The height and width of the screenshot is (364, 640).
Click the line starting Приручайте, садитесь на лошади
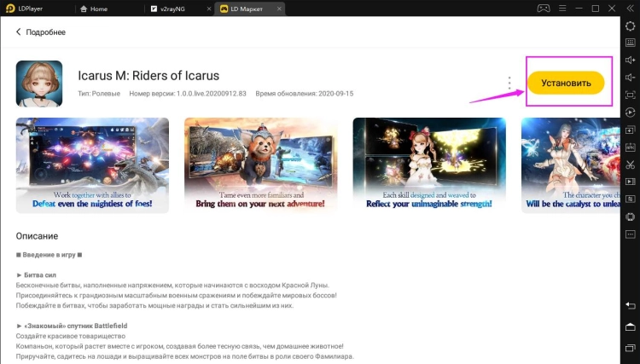184,356
